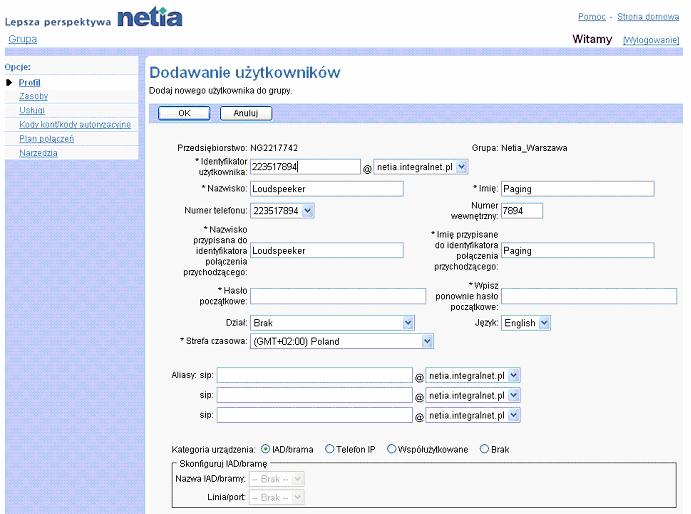This screenshot has height=514, width=691.
Task: Click re-enter initial password field
Action: [x=589, y=296]
